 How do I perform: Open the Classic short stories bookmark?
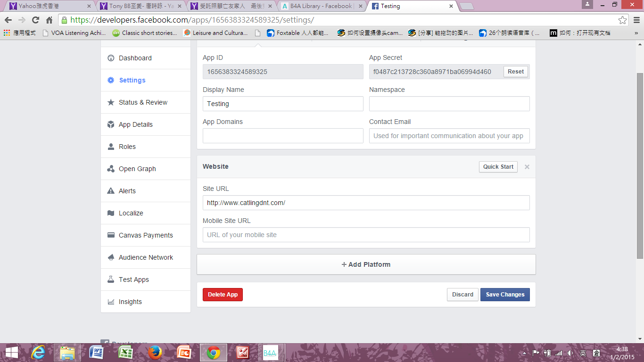[x=144, y=33]
